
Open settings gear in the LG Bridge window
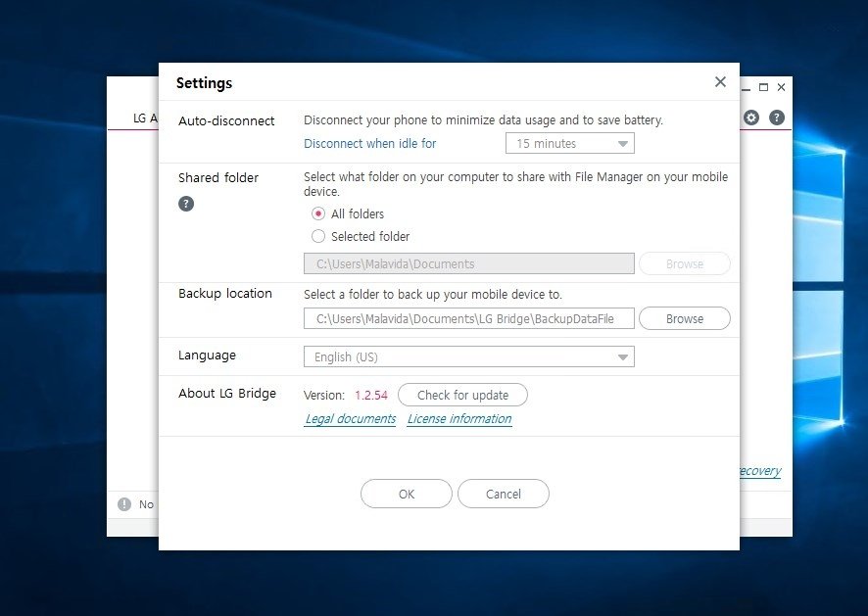(x=751, y=118)
